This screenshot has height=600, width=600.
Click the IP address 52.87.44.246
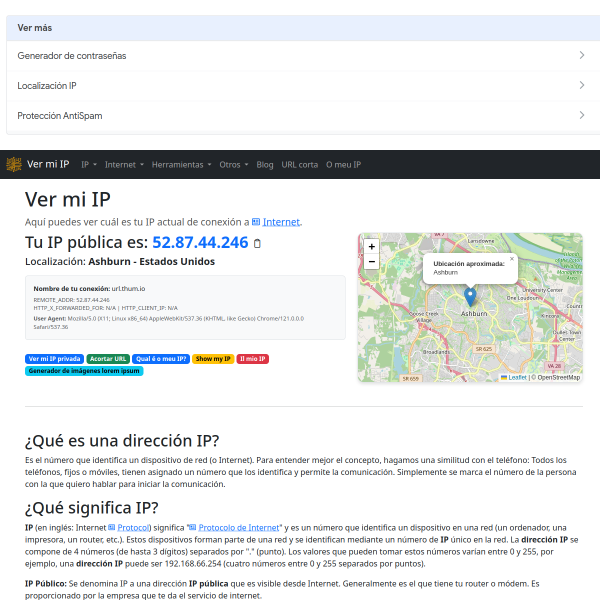coord(200,243)
